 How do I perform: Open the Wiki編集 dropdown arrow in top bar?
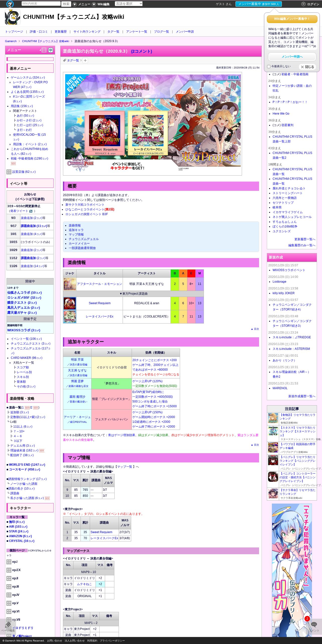(94, 4)
